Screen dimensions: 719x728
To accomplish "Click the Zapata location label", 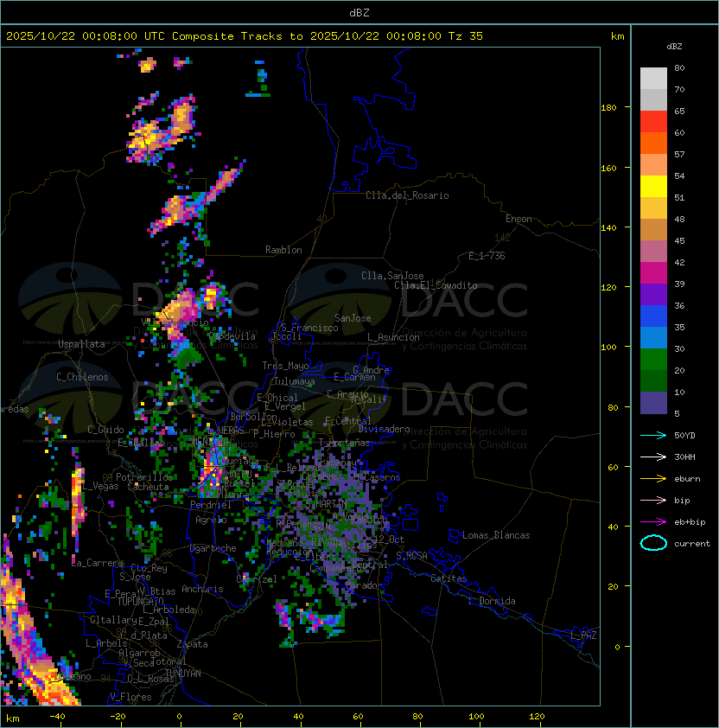I will [x=192, y=644].
